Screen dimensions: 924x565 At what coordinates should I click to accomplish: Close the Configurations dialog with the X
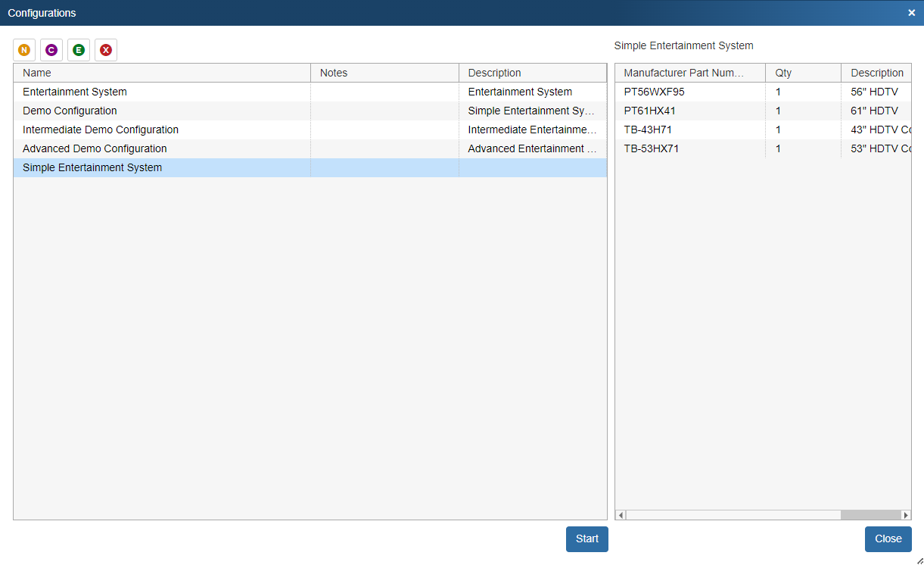[911, 13]
